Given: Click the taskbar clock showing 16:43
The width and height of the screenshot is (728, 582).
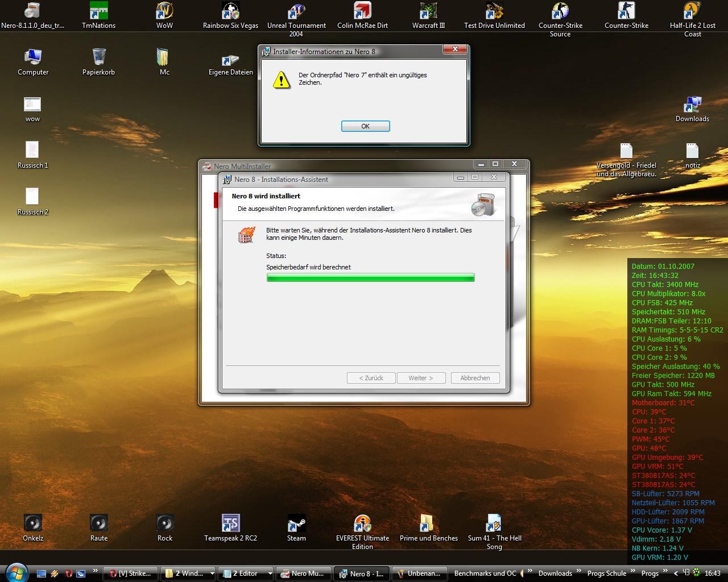Looking at the screenshot, I should click(x=712, y=573).
